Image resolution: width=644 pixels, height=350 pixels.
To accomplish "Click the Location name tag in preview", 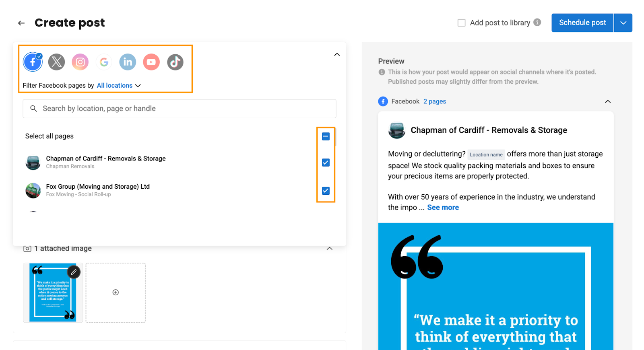I will (x=486, y=154).
